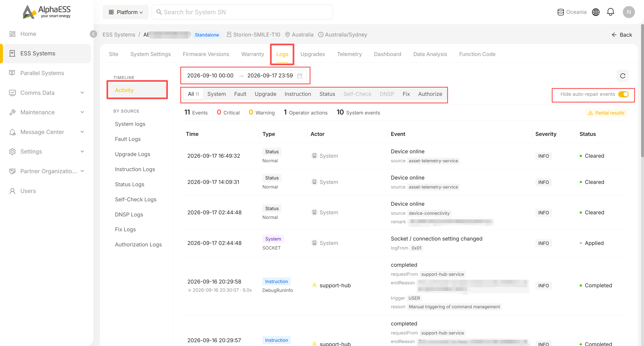Open Authorization Logs source
This screenshot has height=346, width=644.
[x=138, y=245]
